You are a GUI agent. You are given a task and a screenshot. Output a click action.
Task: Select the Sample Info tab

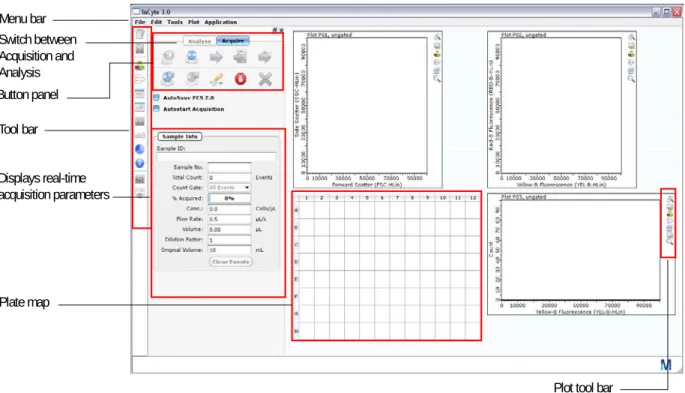click(180, 137)
